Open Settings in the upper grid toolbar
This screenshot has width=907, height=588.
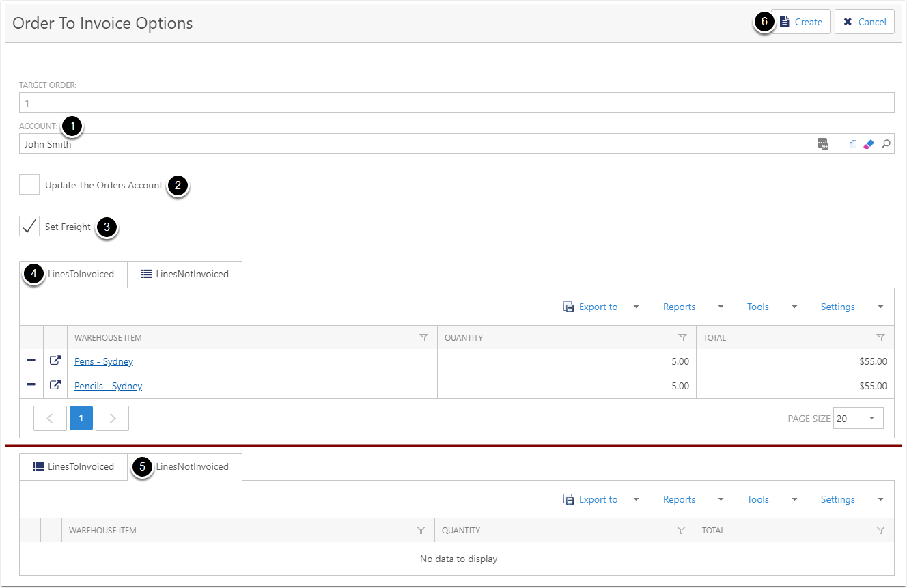pos(837,307)
